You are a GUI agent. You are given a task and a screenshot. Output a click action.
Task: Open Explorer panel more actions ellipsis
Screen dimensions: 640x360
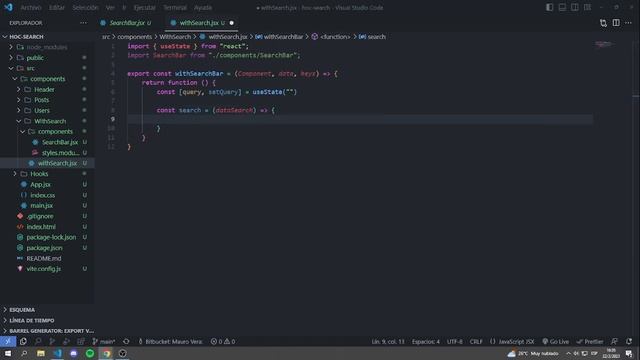(83, 23)
